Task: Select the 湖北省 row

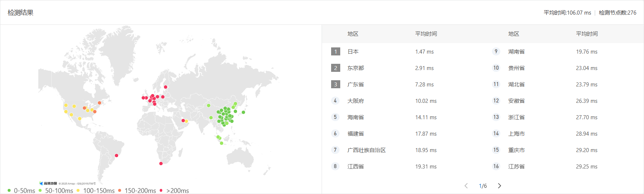Action: coord(563,84)
